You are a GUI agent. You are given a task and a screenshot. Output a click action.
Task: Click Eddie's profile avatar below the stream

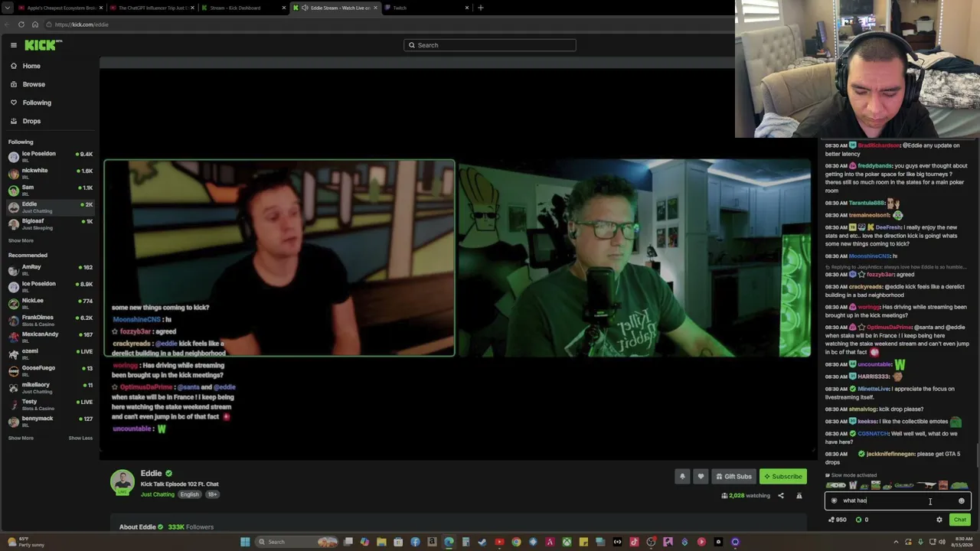click(122, 482)
